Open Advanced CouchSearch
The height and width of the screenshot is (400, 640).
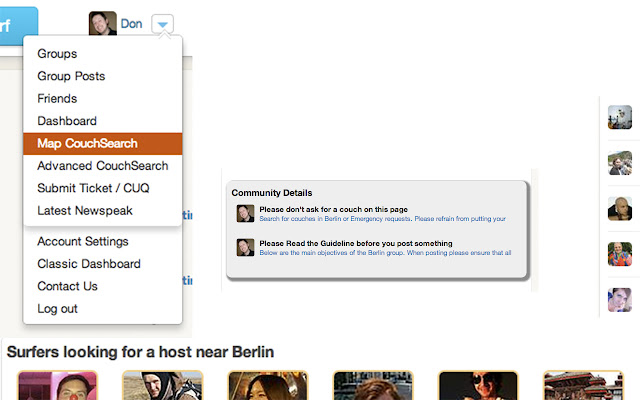(102, 166)
